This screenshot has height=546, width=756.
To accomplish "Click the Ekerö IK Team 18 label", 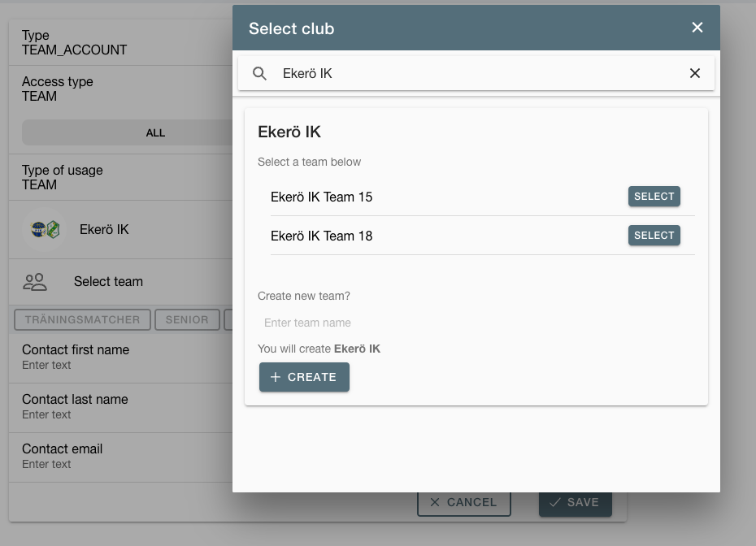I will pos(322,236).
